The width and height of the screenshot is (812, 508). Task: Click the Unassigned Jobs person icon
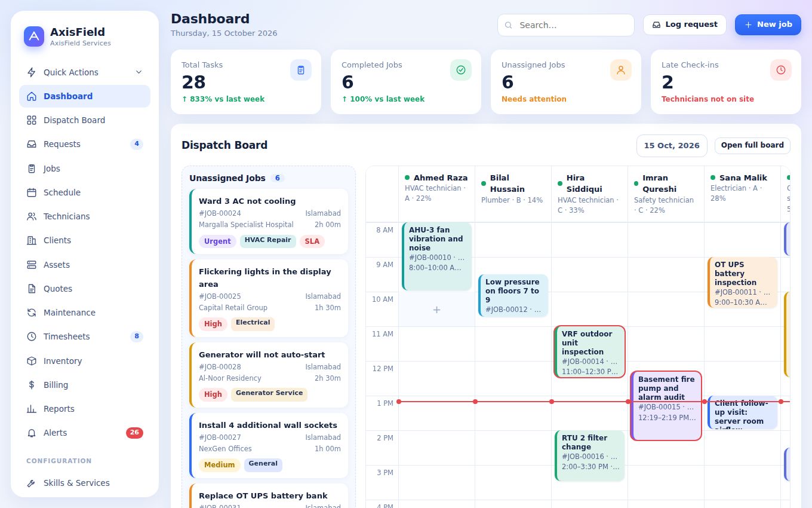click(x=621, y=70)
